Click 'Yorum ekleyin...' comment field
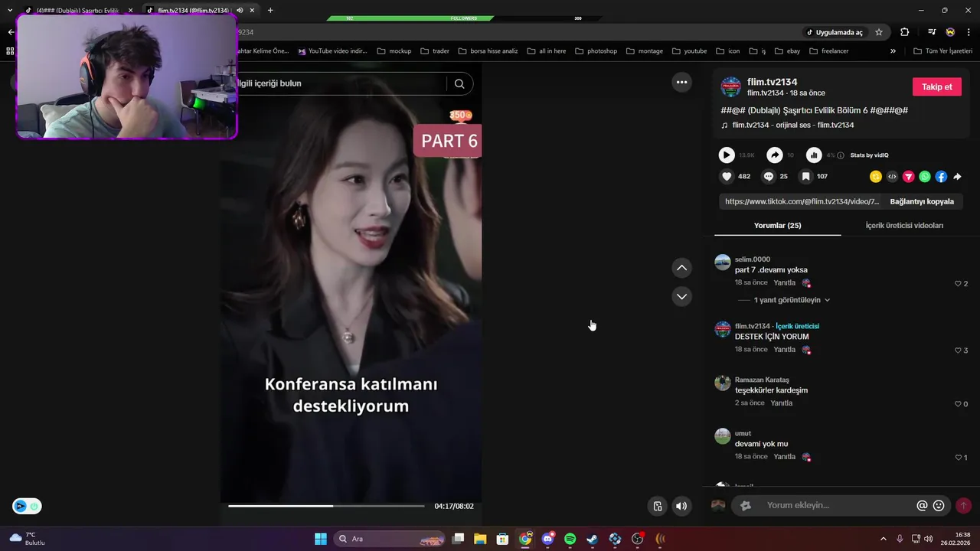 [x=841, y=505]
